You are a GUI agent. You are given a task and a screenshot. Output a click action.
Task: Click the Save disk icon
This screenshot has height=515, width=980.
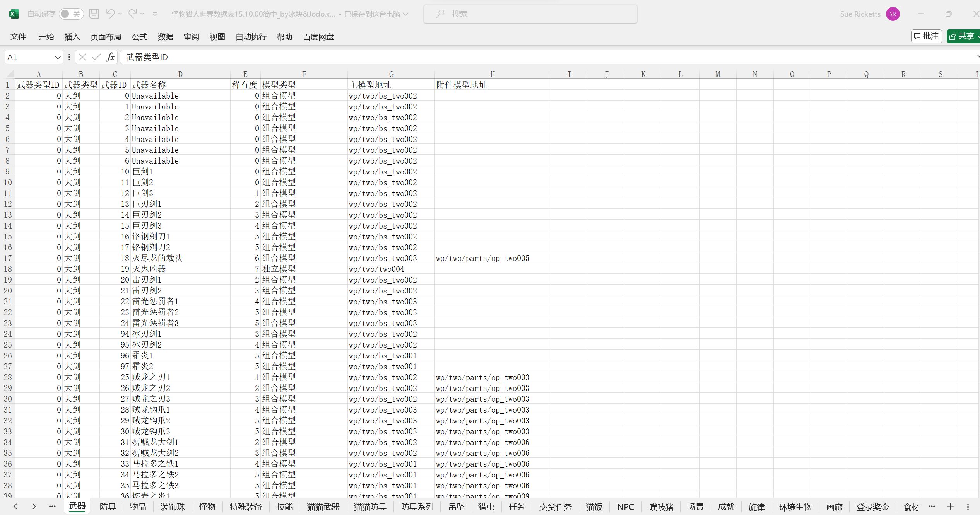pyautogui.click(x=94, y=14)
